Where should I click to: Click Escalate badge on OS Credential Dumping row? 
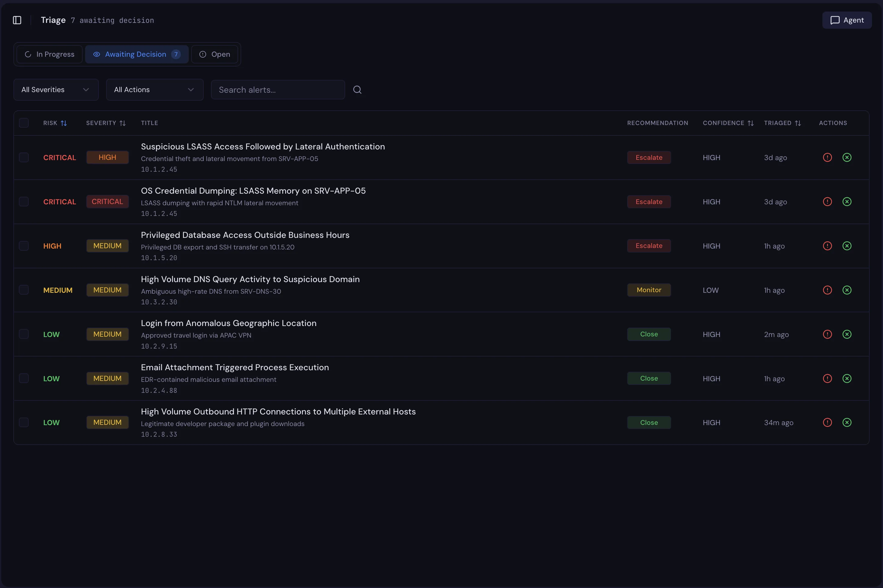click(649, 202)
